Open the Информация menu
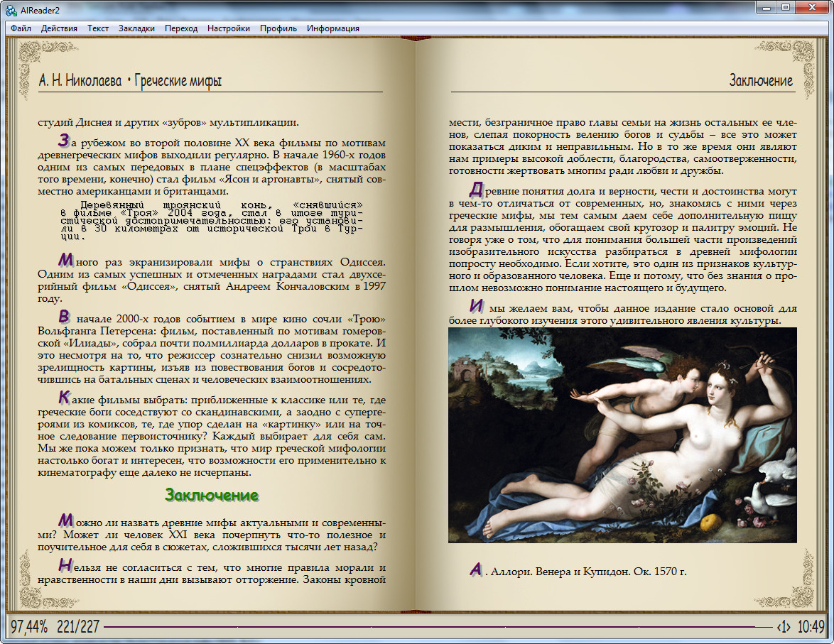Viewport: 834px width, 644px height. coord(333,28)
